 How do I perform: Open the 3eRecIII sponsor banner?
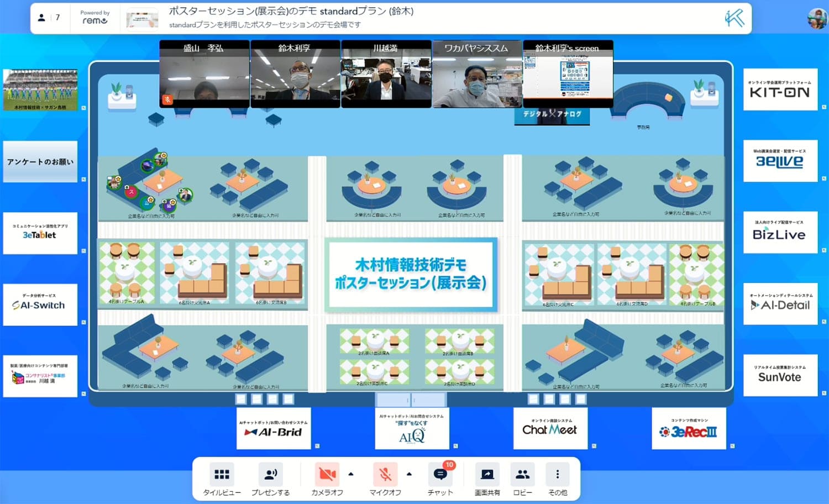coord(689,428)
